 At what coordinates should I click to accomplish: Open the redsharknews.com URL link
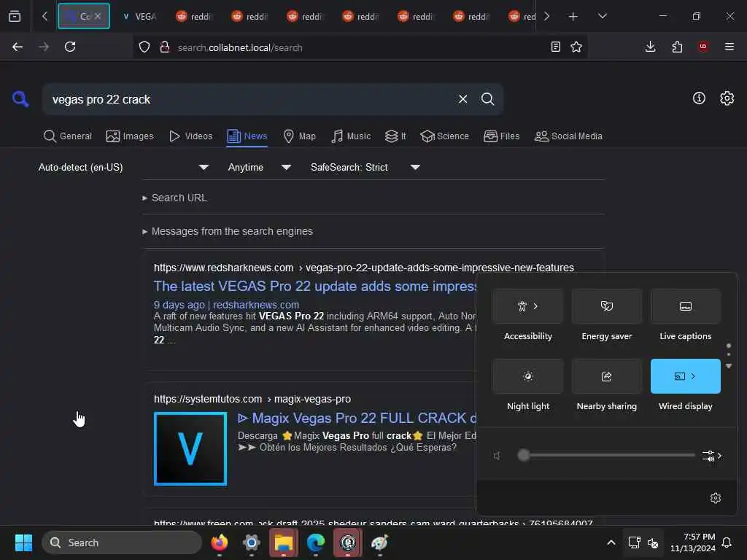(x=364, y=268)
